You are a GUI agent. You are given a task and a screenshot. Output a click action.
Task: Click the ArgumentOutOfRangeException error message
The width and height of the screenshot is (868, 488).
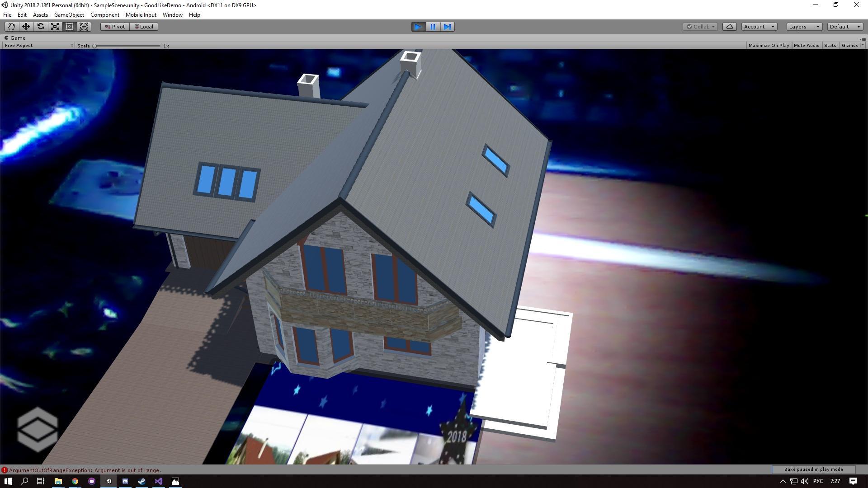[x=85, y=470]
